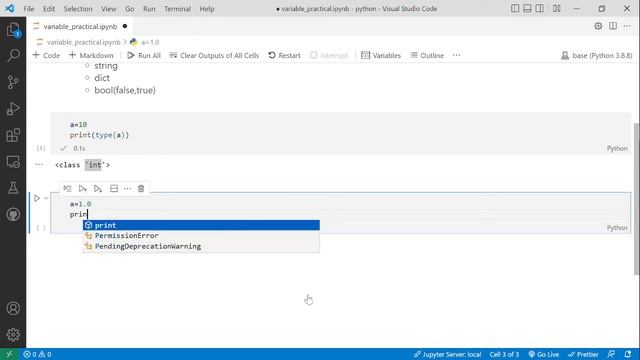Select kernel base (Python 3.8.8)

click(597, 55)
